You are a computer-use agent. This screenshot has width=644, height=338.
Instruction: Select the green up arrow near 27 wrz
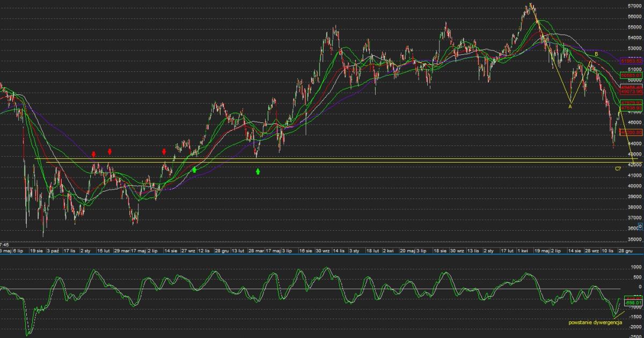coord(194,170)
